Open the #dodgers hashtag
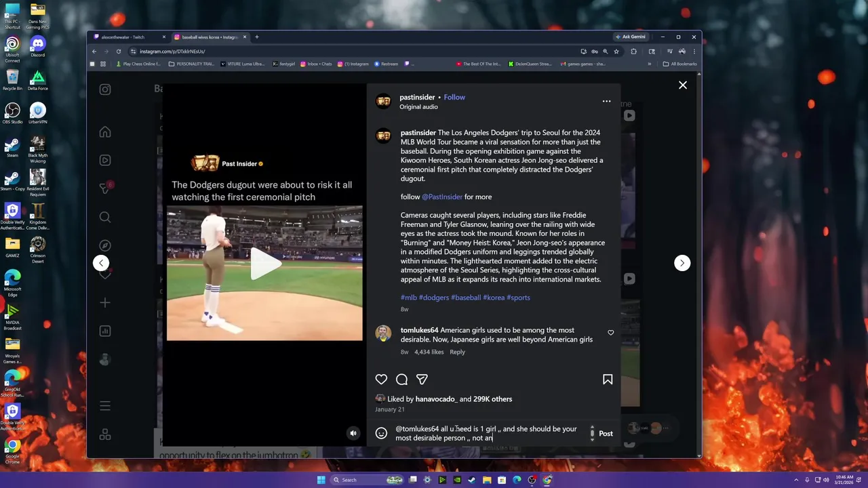This screenshot has width=868, height=488. (434, 298)
